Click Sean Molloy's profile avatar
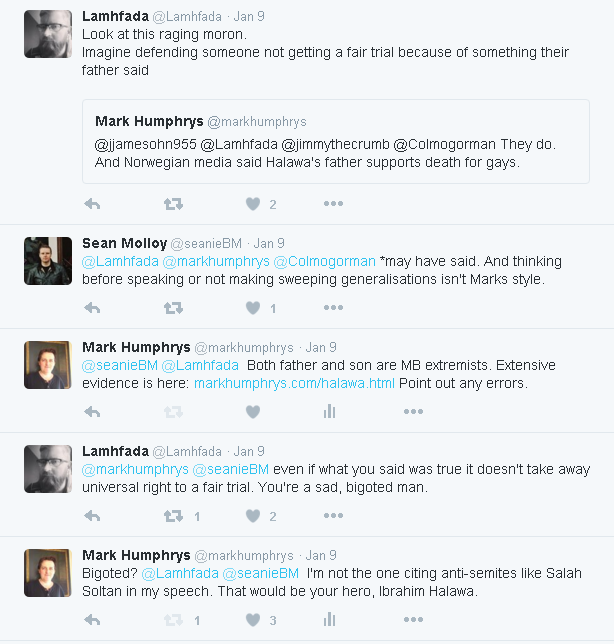This screenshot has height=644, width=614. (48, 262)
